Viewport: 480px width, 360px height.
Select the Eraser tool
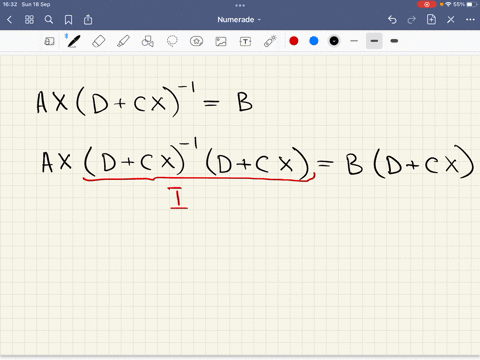pos(99,41)
